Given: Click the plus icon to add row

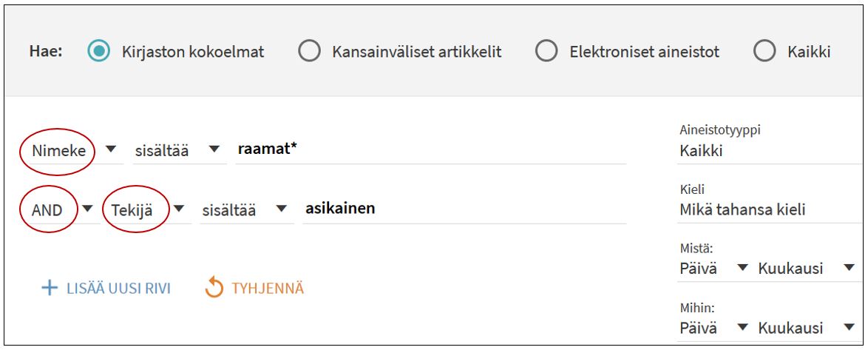Looking at the screenshot, I should pyautogui.click(x=50, y=289).
